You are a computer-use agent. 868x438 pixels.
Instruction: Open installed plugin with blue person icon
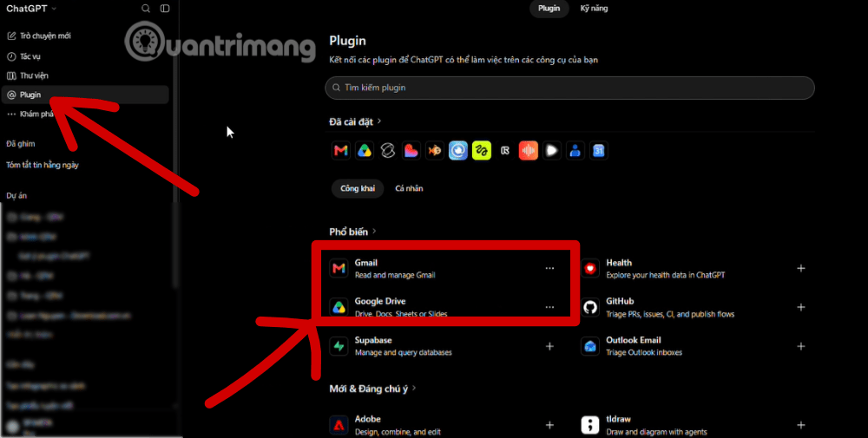[x=575, y=150]
